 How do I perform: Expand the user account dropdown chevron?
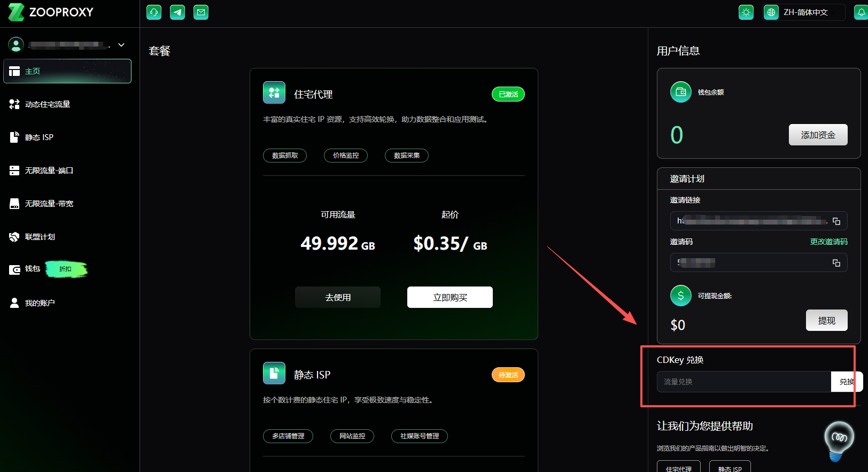pyautogui.click(x=121, y=45)
